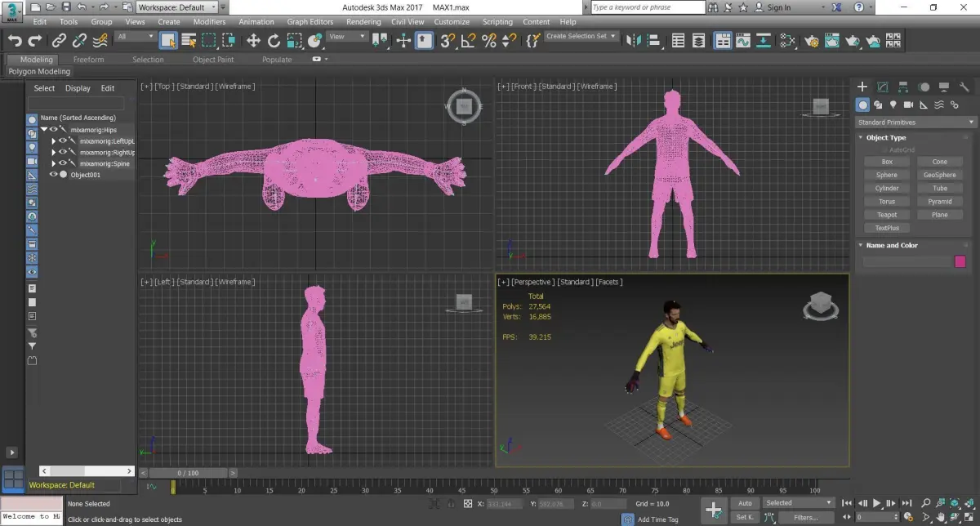Toggle visibility of mixamorig:Spine

(x=63, y=163)
